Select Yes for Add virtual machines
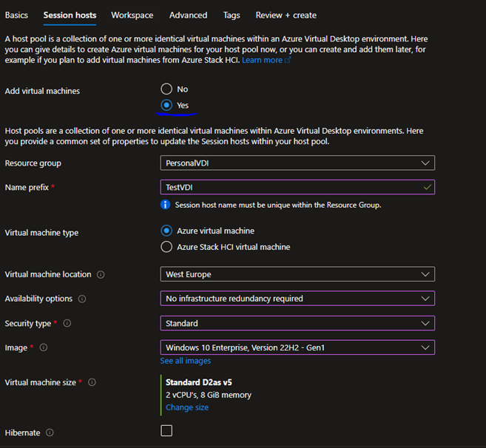The height and width of the screenshot is (448, 486). point(166,106)
